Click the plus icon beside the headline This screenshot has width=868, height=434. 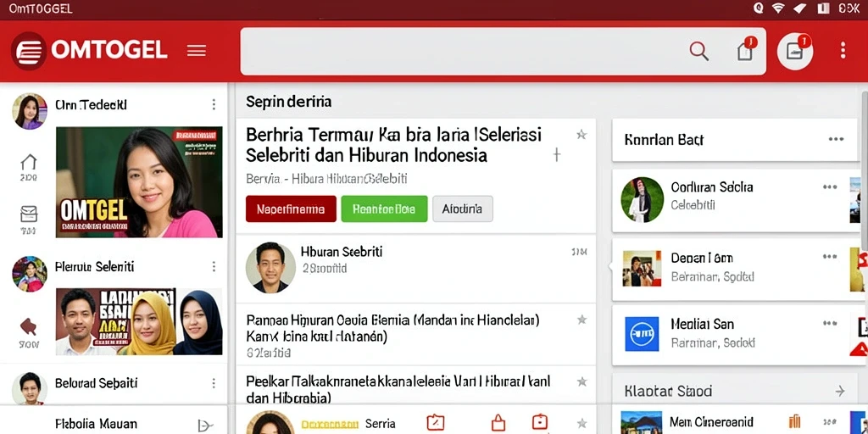point(557,155)
